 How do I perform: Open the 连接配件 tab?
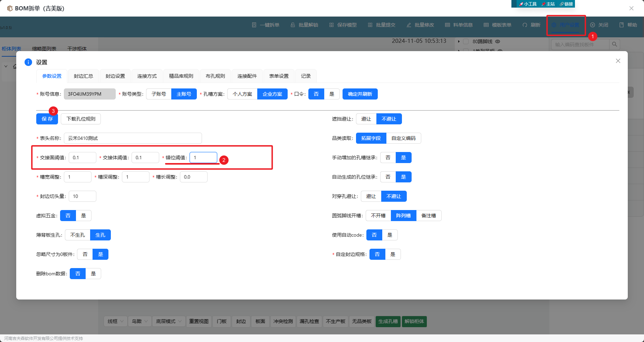pyautogui.click(x=247, y=76)
